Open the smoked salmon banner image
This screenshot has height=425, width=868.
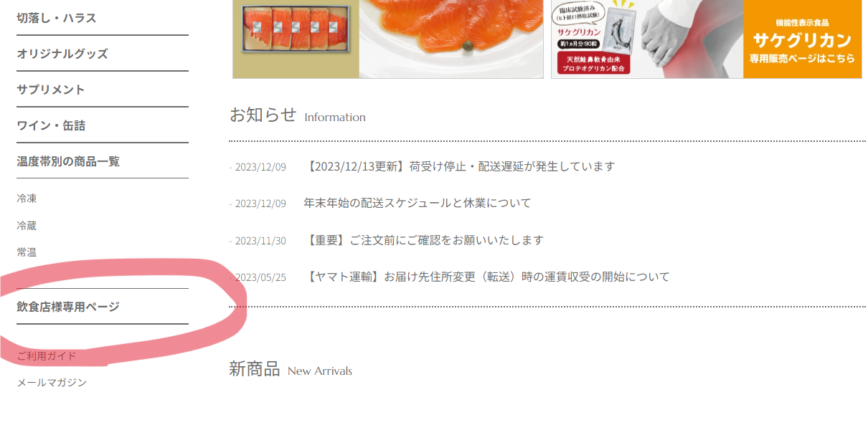click(x=388, y=39)
